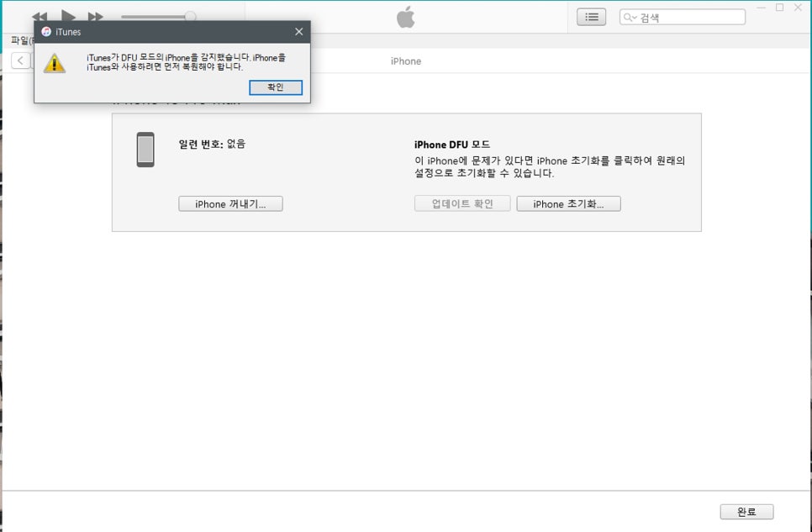Select the iPhone tab label
812x532 pixels.
[x=405, y=61]
